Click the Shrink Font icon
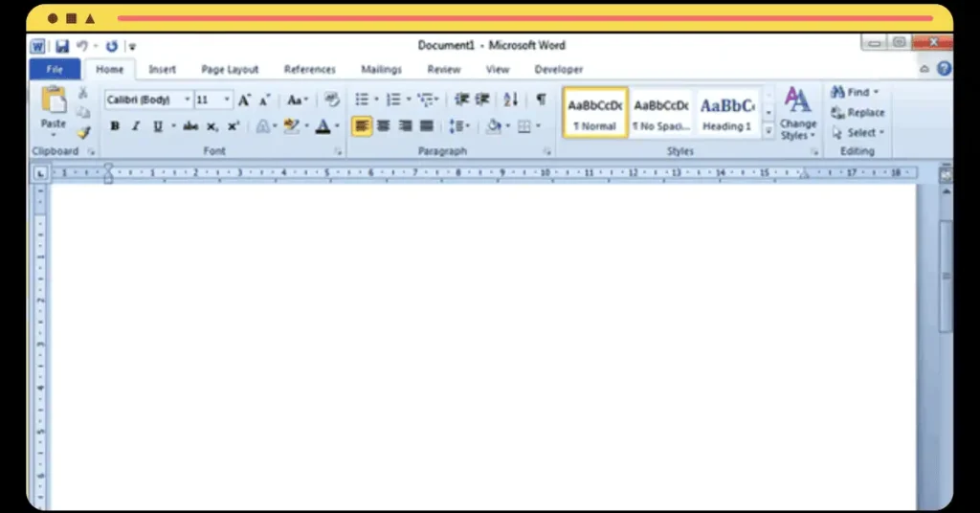This screenshot has width=980, height=513. (265, 100)
